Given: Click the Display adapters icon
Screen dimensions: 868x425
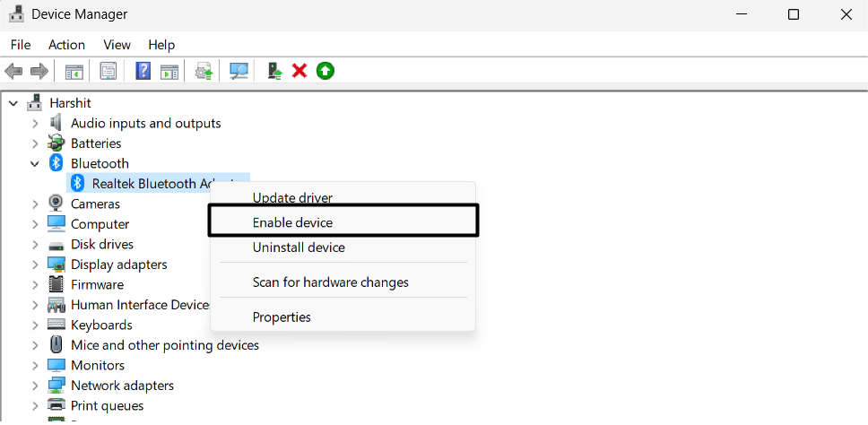Looking at the screenshot, I should pos(56,264).
